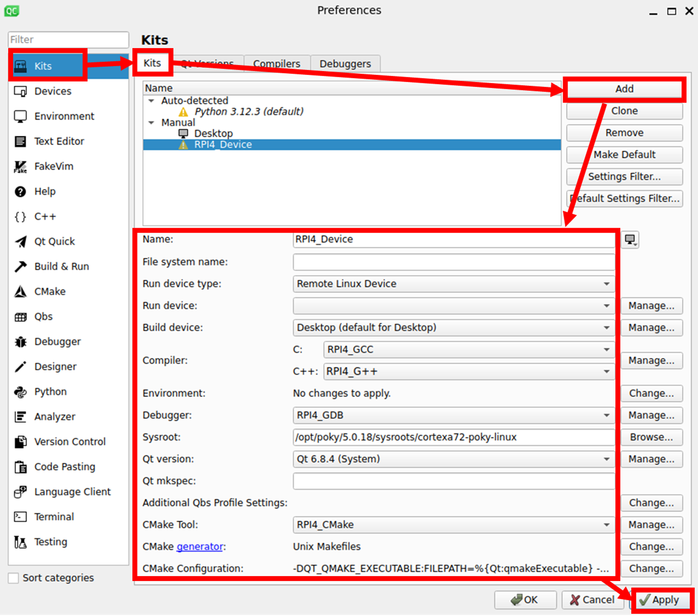698x616 pixels.
Task: Open the Qt version dropdown
Action: (x=454, y=459)
